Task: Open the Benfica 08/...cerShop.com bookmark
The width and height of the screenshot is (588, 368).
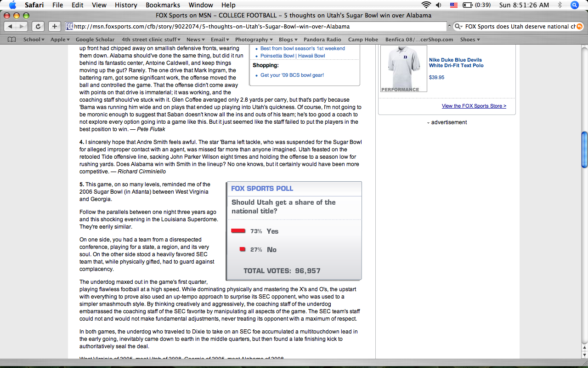Action: pyautogui.click(x=419, y=40)
